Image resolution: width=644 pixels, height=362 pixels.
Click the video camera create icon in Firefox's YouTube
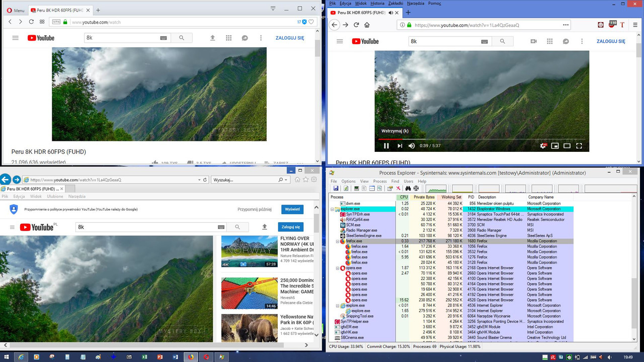(x=534, y=41)
